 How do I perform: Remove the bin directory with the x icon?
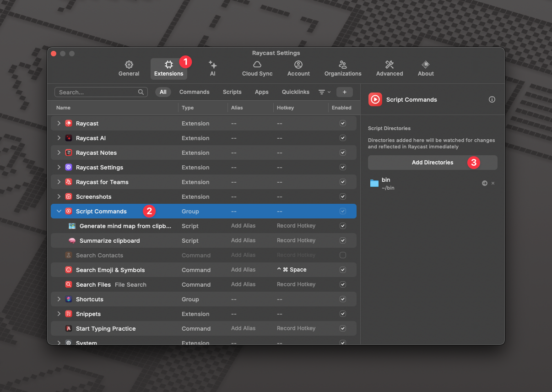click(493, 183)
